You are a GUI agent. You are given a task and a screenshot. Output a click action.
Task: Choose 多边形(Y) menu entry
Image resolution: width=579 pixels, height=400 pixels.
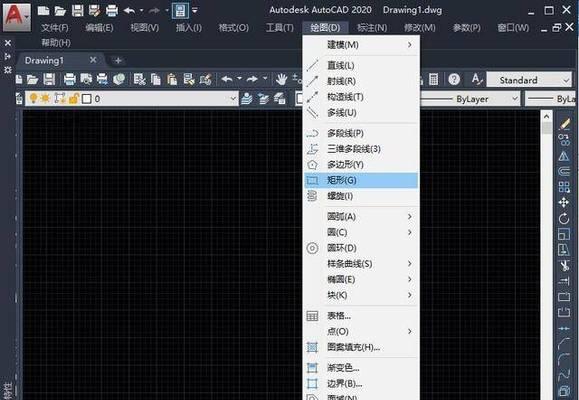coord(361,165)
